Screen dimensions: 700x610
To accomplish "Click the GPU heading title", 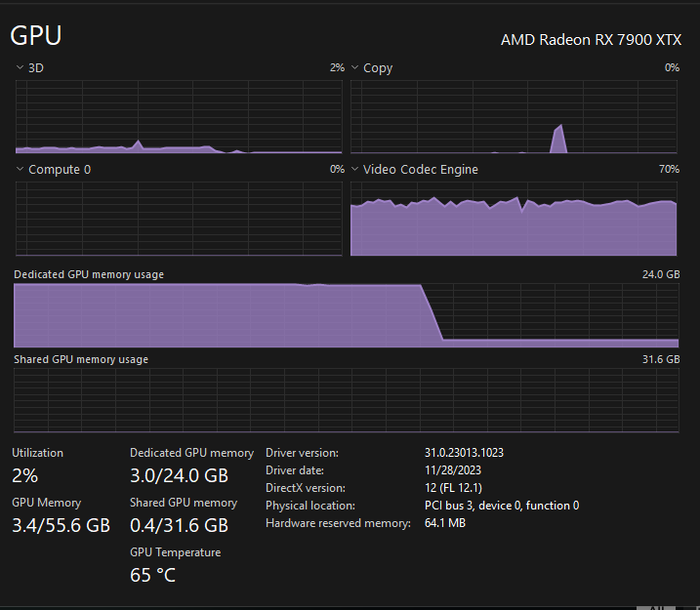I will (x=36, y=36).
